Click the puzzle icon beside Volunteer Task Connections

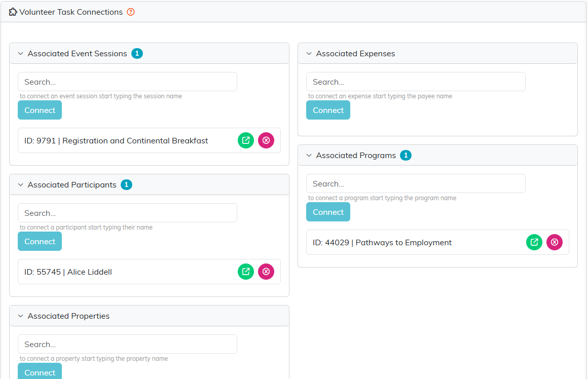[x=13, y=12]
